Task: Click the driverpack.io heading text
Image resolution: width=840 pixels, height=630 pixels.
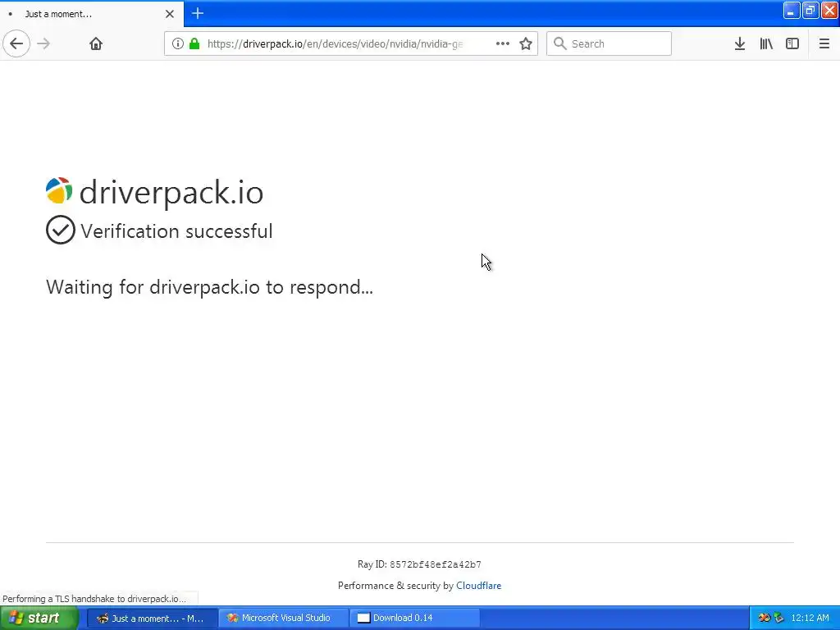Action: [171, 192]
